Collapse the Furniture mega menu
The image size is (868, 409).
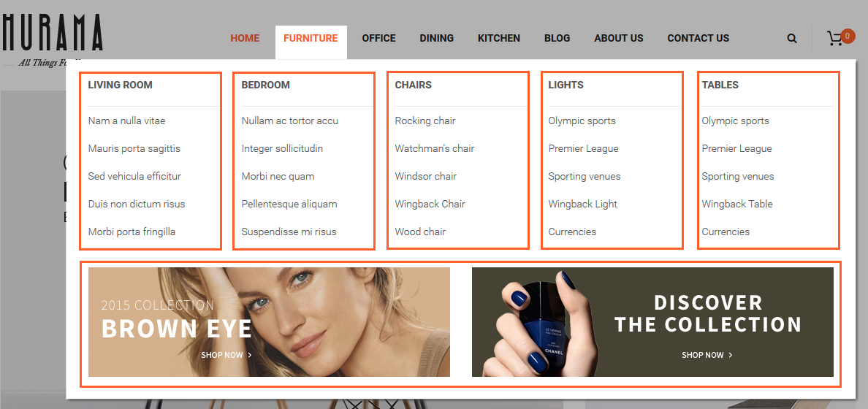coord(311,38)
